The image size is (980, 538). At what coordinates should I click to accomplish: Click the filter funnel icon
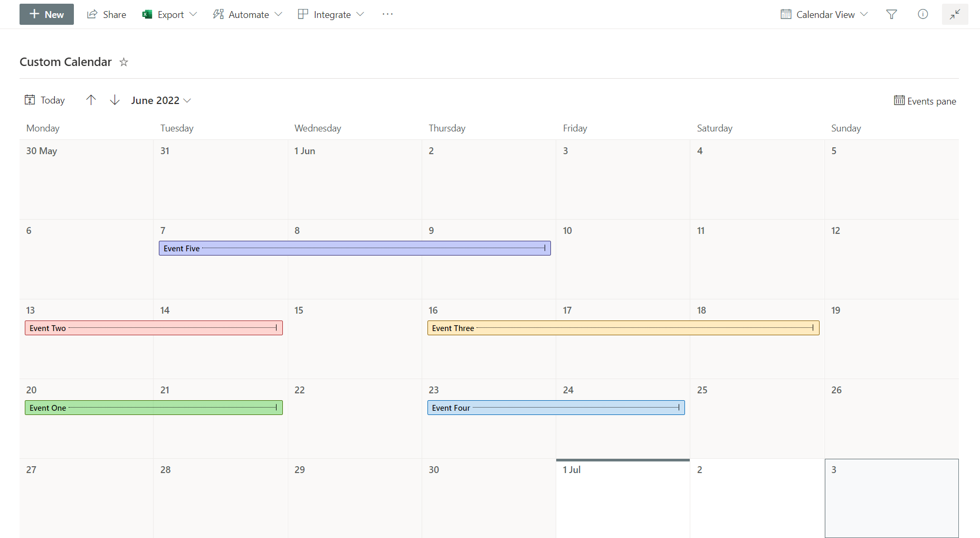point(891,14)
